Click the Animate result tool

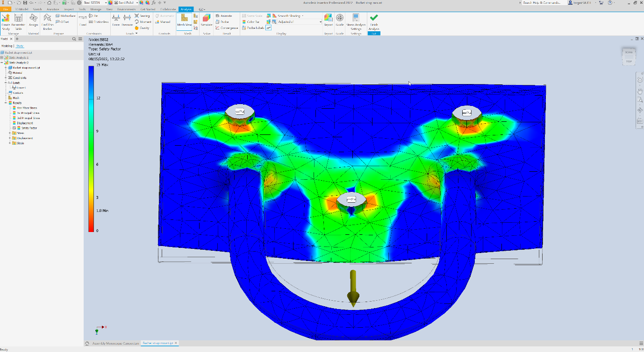click(224, 16)
